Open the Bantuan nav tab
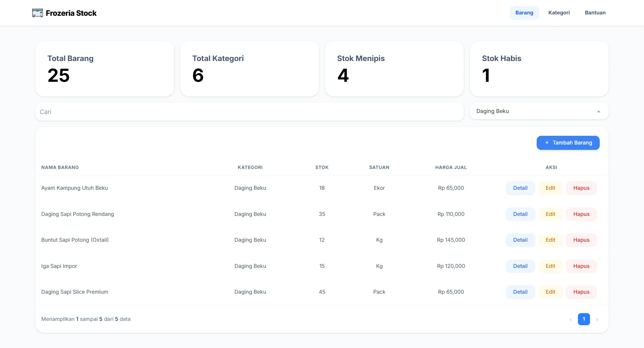The width and height of the screenshot is (644, 348). [x=595, y=13]
